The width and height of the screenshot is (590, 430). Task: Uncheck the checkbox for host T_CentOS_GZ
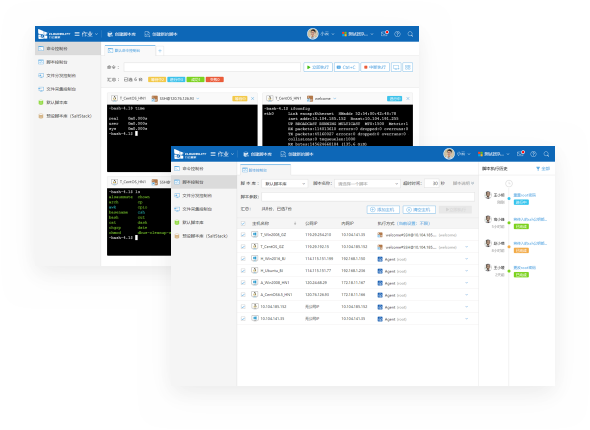click(243, 247)
